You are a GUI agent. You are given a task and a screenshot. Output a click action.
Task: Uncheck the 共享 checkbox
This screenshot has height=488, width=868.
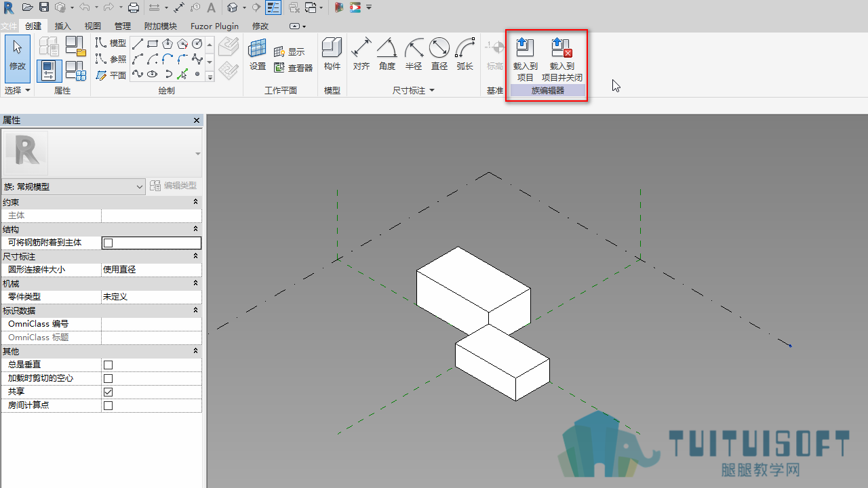(x=108, y=392)
